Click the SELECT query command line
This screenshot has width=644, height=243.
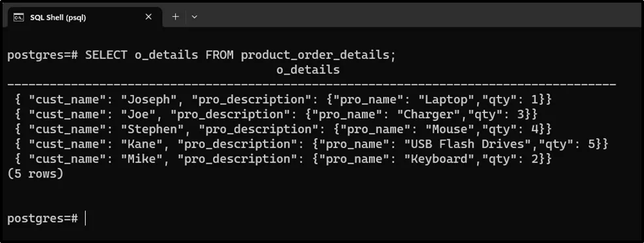[x=201, y=55]
